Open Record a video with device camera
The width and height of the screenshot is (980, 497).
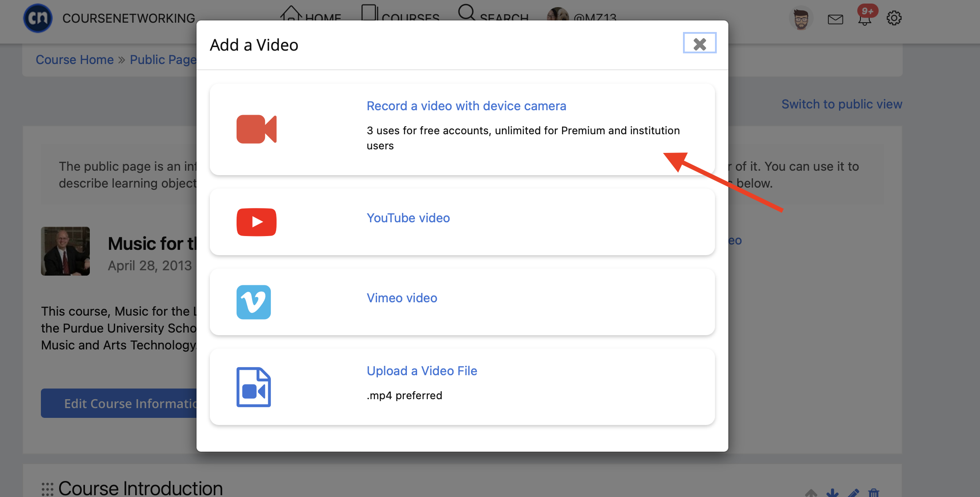(466, 106)
